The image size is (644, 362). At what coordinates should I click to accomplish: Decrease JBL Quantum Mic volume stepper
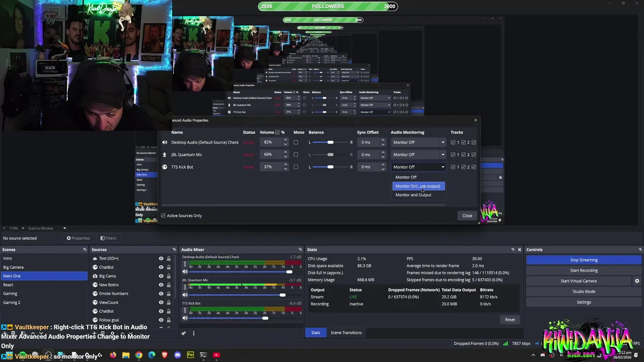pyautogui.click(x=286, y=157)
